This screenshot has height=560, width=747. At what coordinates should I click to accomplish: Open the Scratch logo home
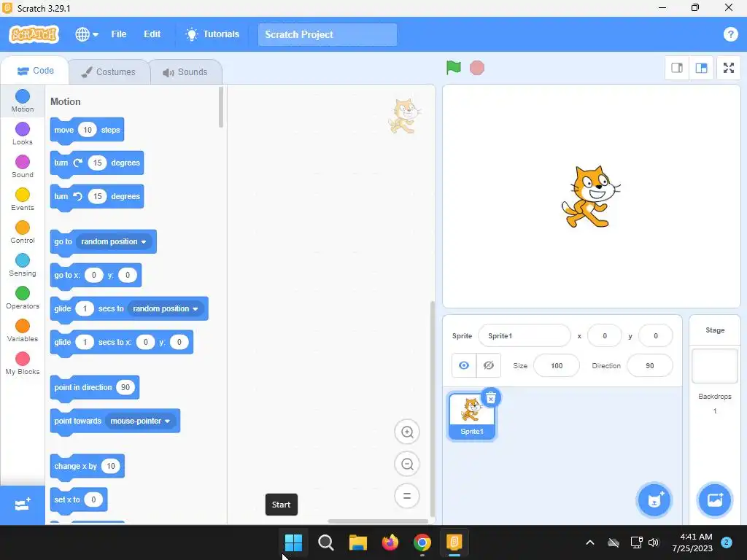[x=34, y=34]
